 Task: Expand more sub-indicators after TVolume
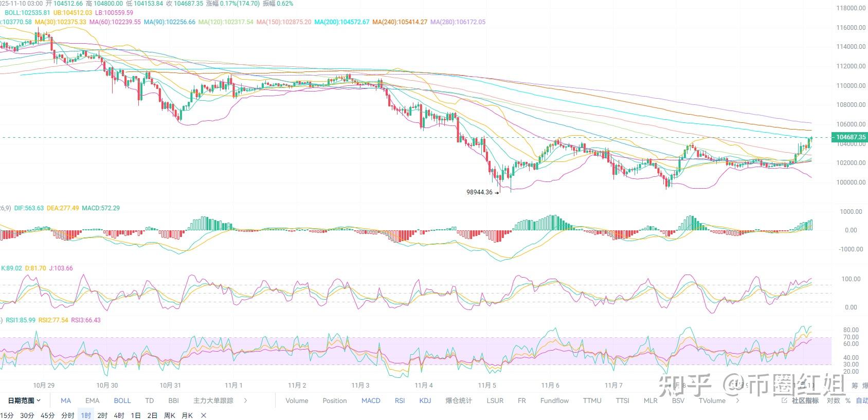738,400
